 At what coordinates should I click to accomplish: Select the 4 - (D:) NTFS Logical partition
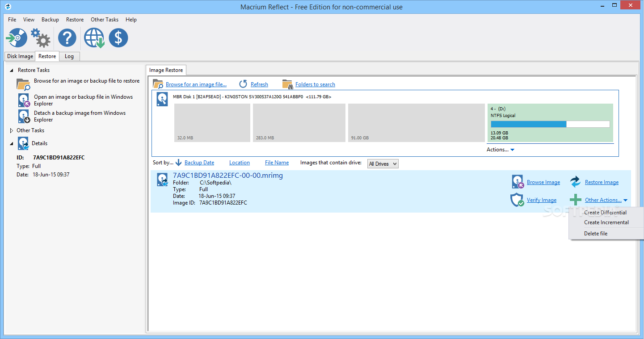(x=550, y=123)
